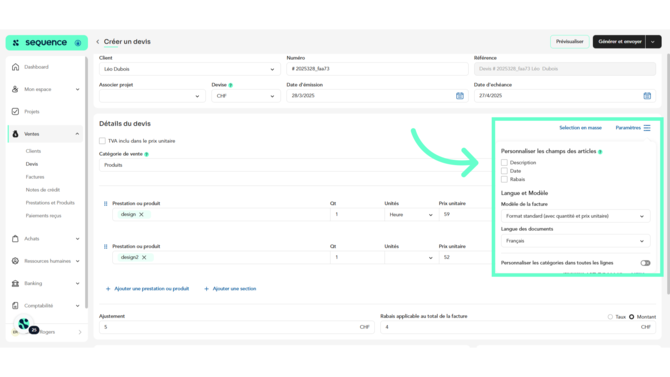Remove the design tag with its X
The width and height of the screenshot is (670, 377).
(141, 215)
